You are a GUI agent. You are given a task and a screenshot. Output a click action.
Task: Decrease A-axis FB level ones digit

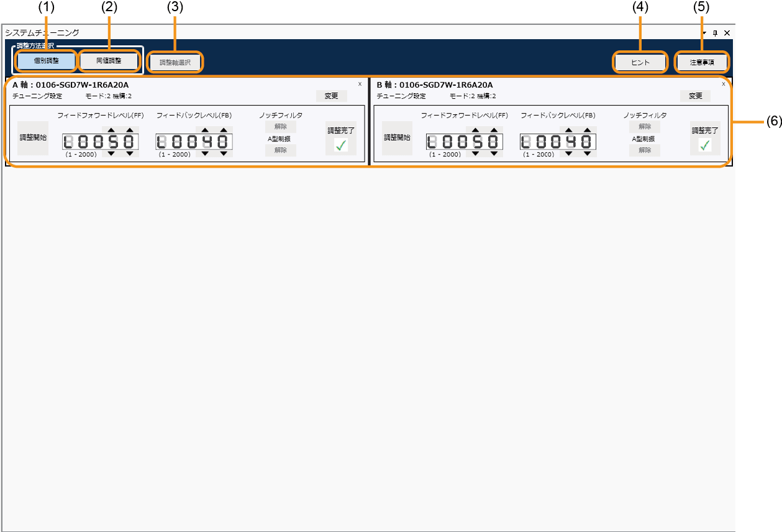[x=223, y=153]
